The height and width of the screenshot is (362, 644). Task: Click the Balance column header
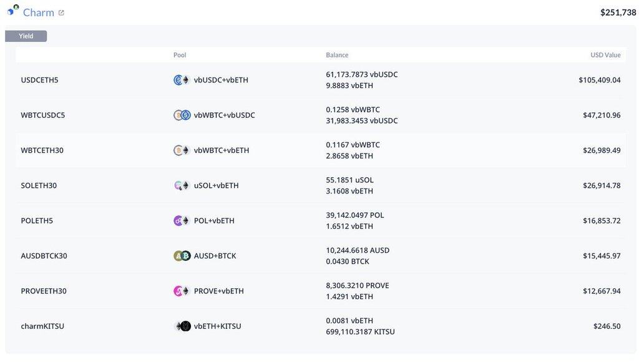point(337,55)
